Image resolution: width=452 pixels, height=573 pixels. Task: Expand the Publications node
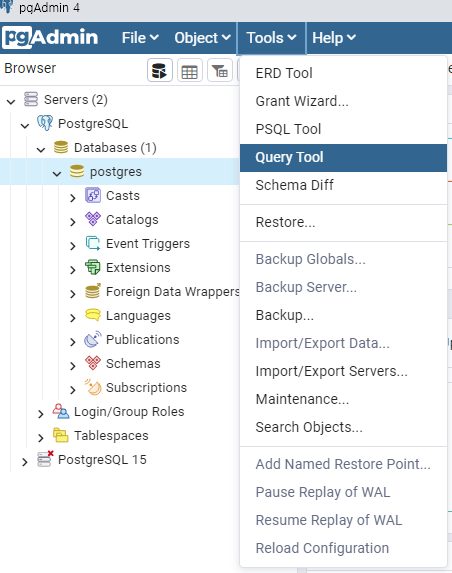[x=73, y=342]
